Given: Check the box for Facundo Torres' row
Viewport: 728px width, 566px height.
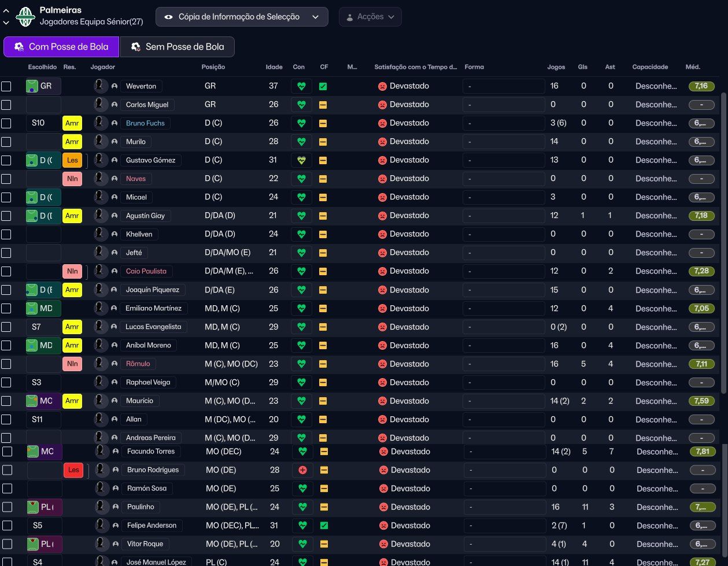Looking at the screenshot, I should (x=7, y=452).
